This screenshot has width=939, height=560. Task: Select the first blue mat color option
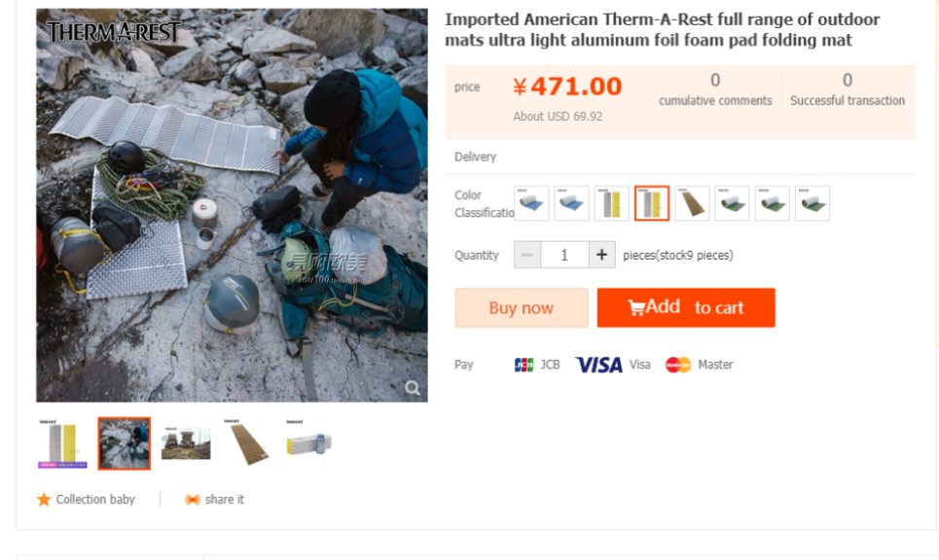(531, 203)
